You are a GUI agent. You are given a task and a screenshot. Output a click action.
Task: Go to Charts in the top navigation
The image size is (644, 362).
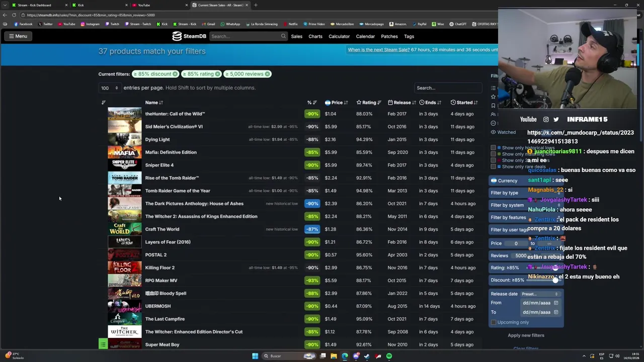pos(315,36)
